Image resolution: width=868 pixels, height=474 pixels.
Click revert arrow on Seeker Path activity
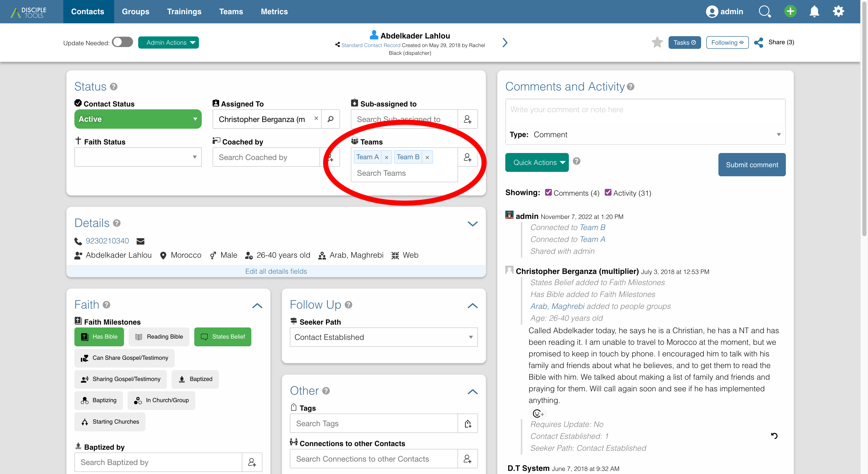(x=774, y=436)
